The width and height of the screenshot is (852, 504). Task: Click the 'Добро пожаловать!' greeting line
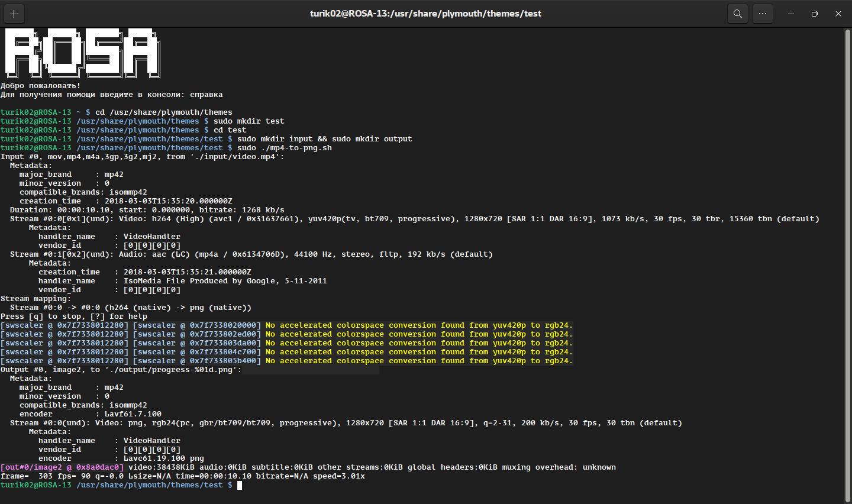click(x=41, y=86)
